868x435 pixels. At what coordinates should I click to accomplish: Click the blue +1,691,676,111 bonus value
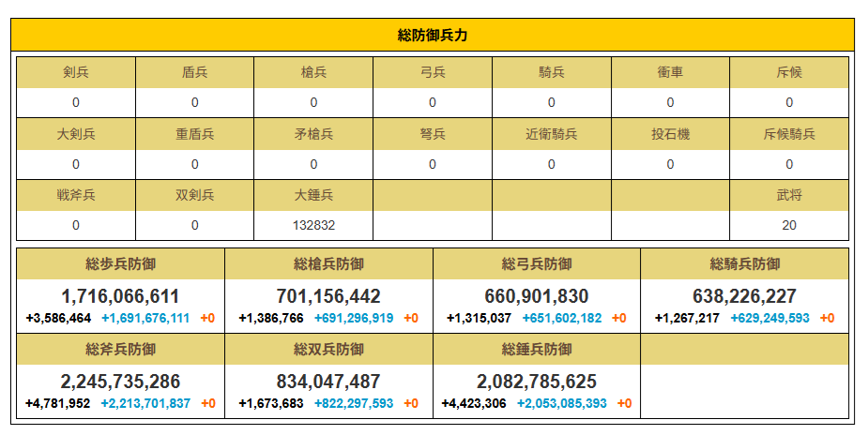[x=145, y=319]
